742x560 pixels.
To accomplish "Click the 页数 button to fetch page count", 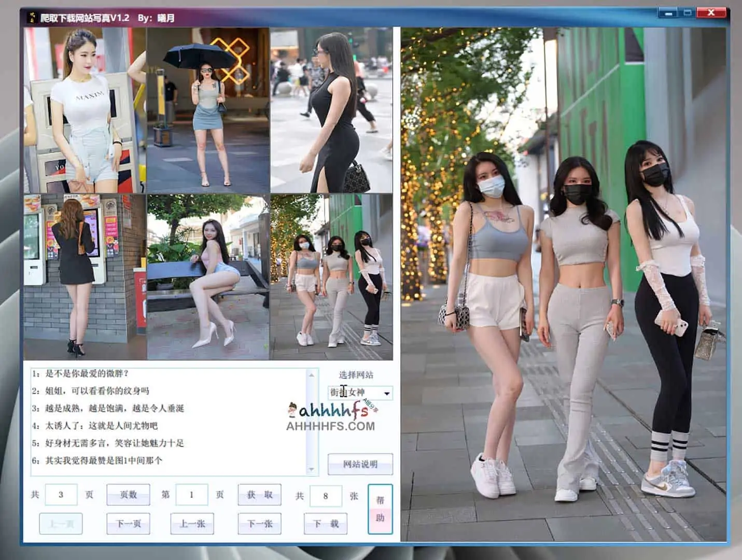I will pos(127,495).
